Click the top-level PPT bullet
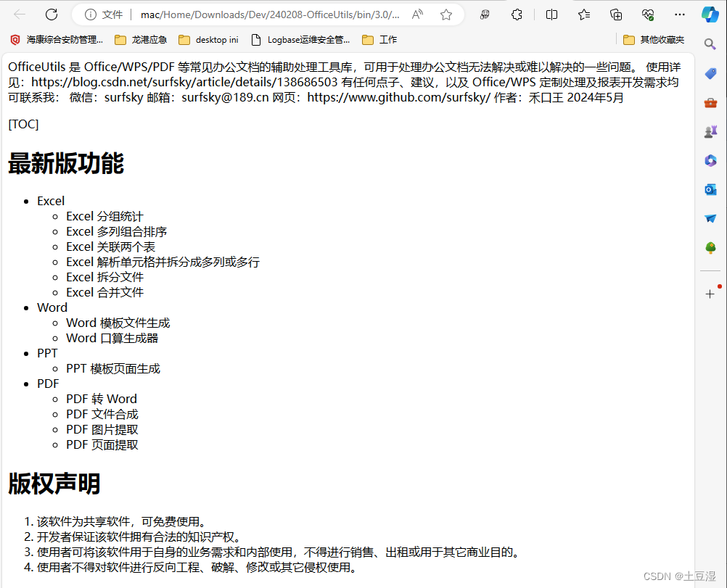The image size is (727, 588). [47, 354]
